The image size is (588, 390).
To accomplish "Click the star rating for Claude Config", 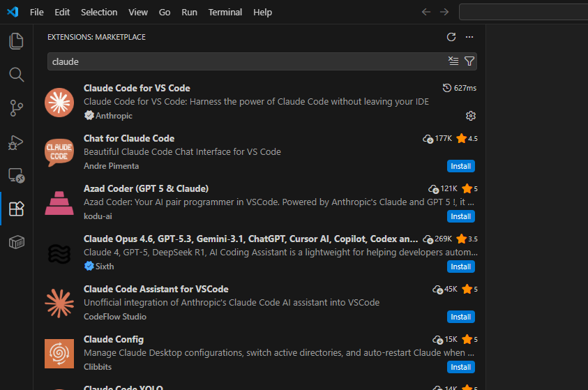I will (469, 339).
